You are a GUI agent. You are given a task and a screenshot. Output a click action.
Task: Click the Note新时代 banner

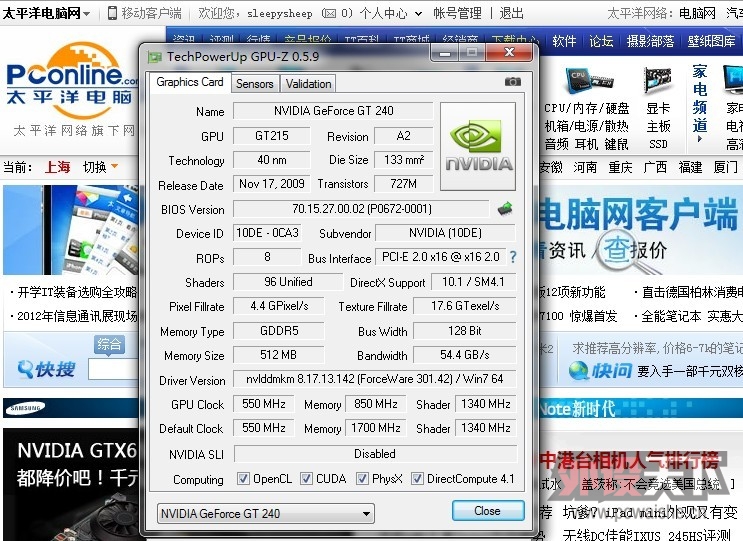click(641, 408)
